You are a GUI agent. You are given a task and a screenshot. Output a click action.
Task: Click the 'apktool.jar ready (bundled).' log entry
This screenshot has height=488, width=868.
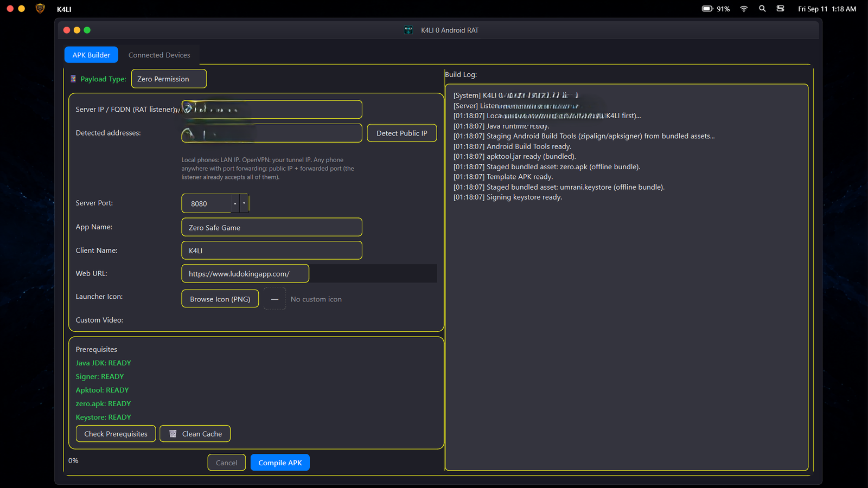(514, 156)
